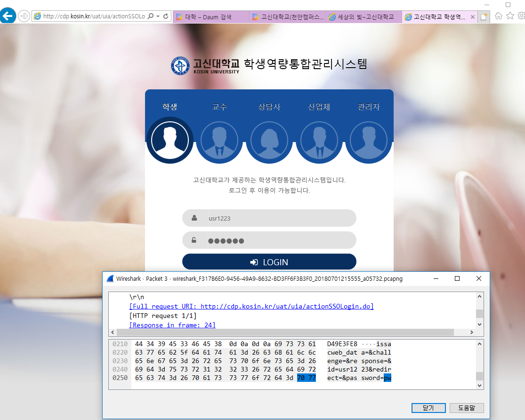Click the industry (산업체) avatar icon
The width and height of the screenshot is (525, 420).
(319, 140)
